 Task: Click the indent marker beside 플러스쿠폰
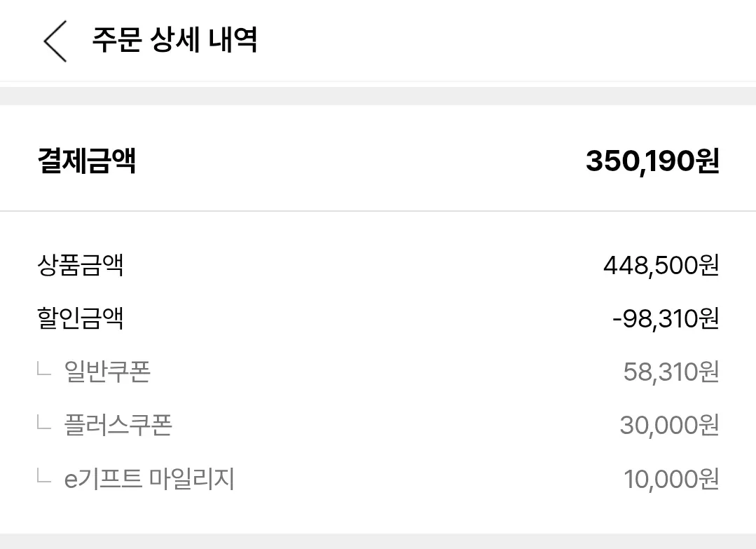pyautogui.click(x=44, y=423)
